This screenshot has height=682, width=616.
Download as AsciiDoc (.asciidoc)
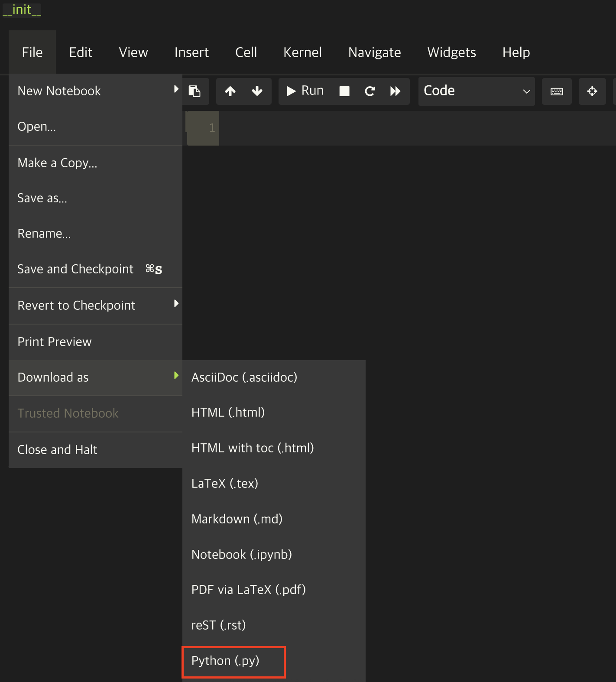click(x=274, y=377)
